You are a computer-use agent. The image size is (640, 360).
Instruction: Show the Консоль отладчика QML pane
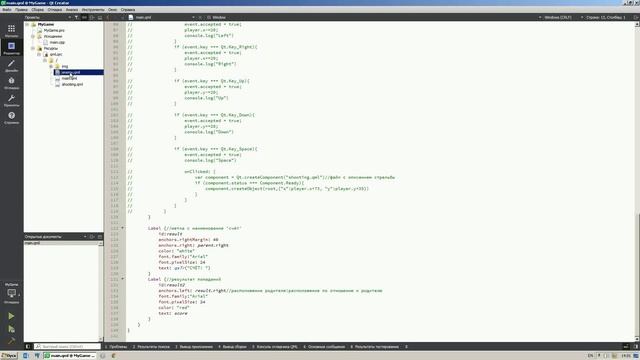coord(275,347)
